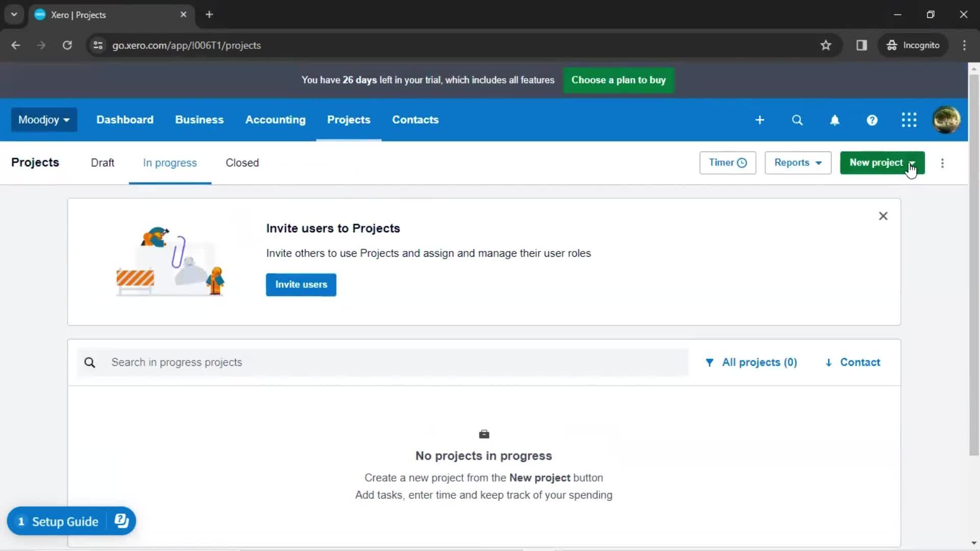The height and width of the screenshot is (551, 980).
Task: Reload the page
Action: [x=67, y=45]
